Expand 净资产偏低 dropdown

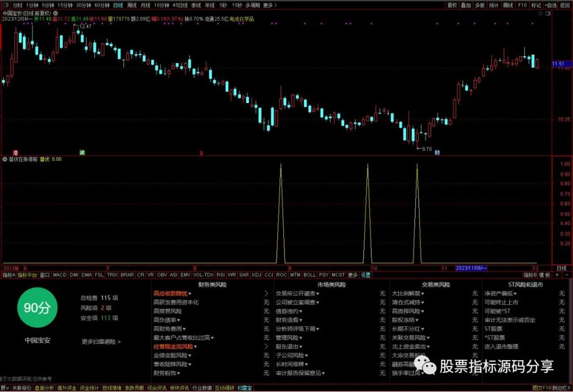point(501,293)
